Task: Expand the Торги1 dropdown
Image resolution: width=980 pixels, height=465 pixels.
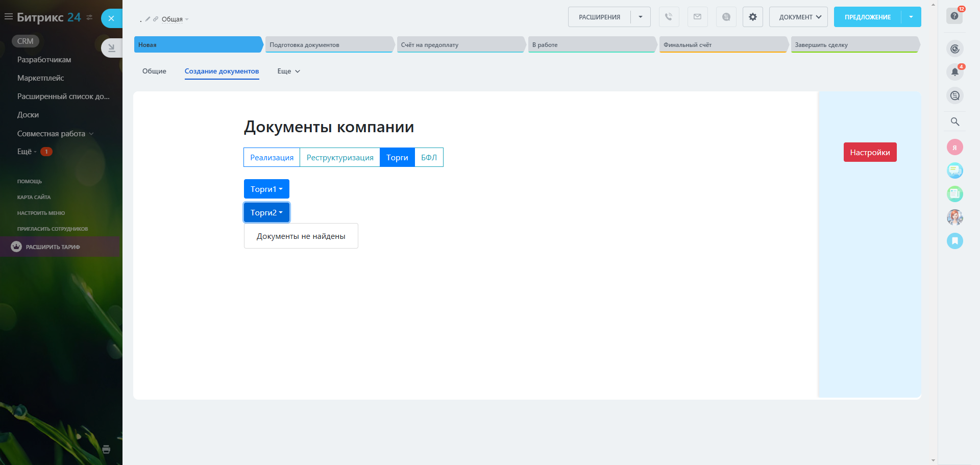Action: click(266, 189)
